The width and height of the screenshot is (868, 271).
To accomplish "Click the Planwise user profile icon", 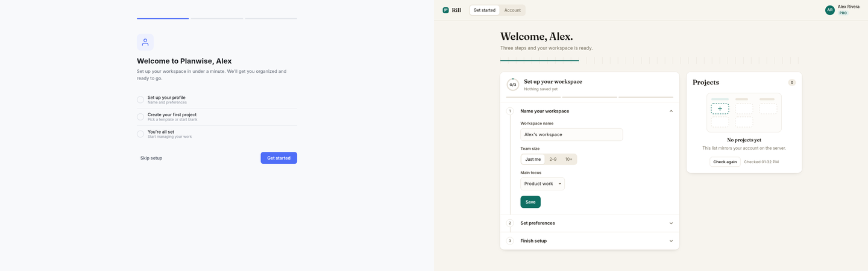I will click(145, 42).
